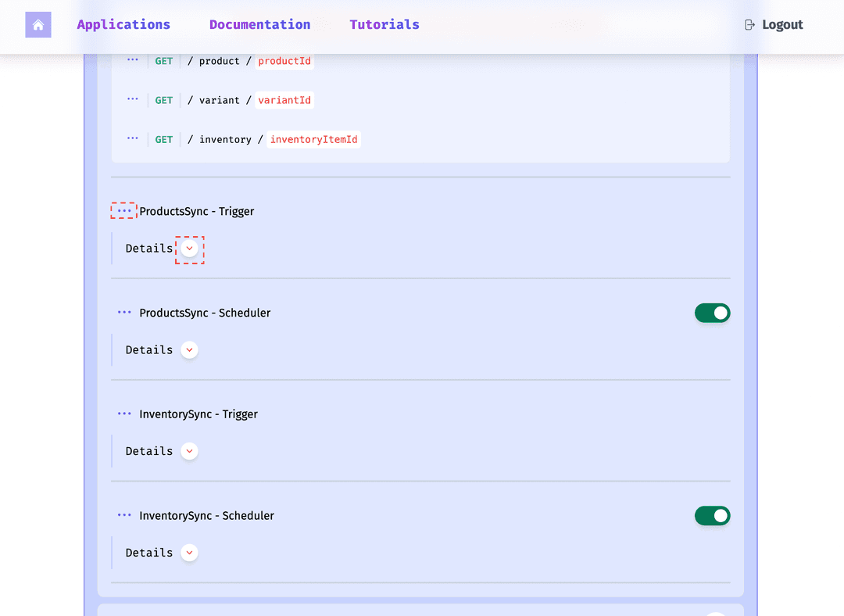Image resolution: width=844 pixels, height=616 pixels.
Task: Click the '/ inventory /' path text
Action: click(226, 139)
